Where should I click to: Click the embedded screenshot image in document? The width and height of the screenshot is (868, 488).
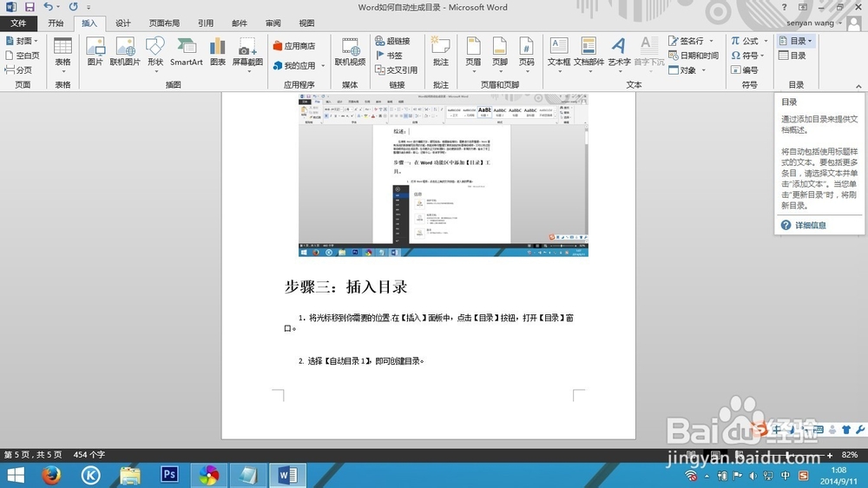443,175
